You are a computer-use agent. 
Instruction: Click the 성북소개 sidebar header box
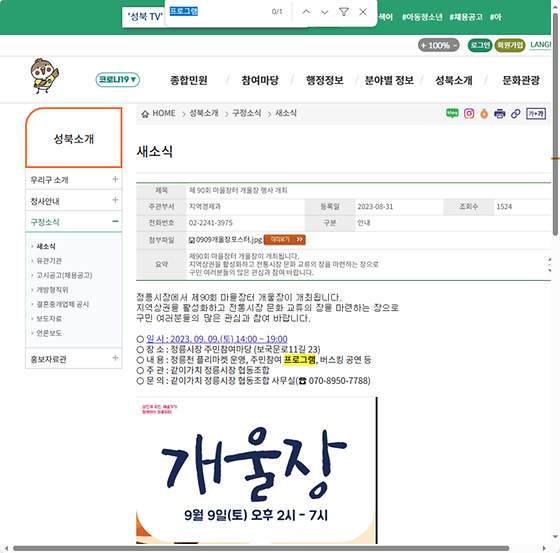point(74,138)
